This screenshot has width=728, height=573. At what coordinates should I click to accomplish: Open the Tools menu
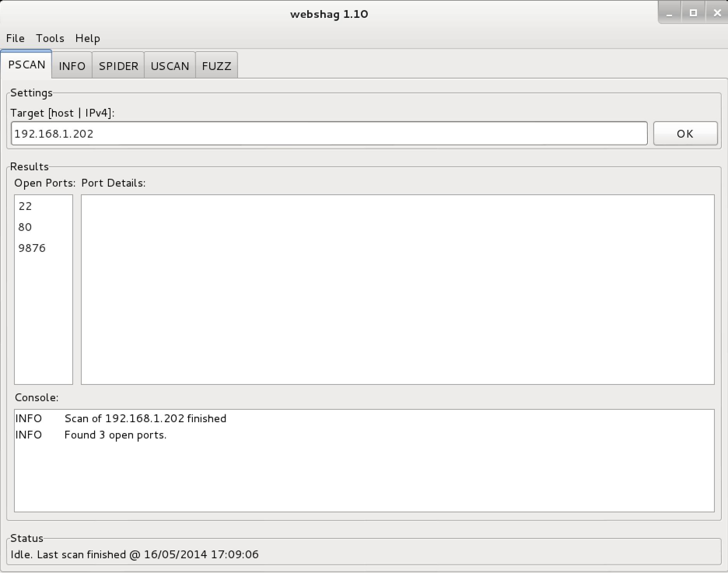[50, 38]
